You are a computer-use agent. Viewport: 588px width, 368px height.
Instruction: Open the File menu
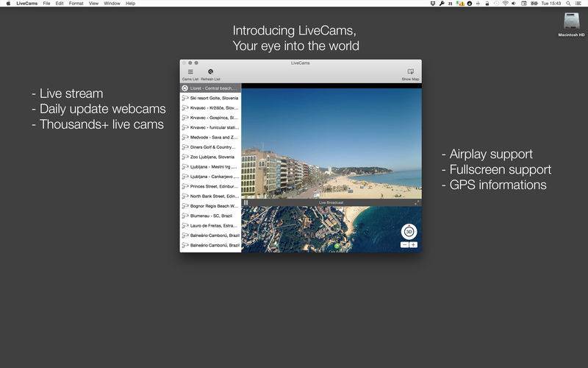46,4
